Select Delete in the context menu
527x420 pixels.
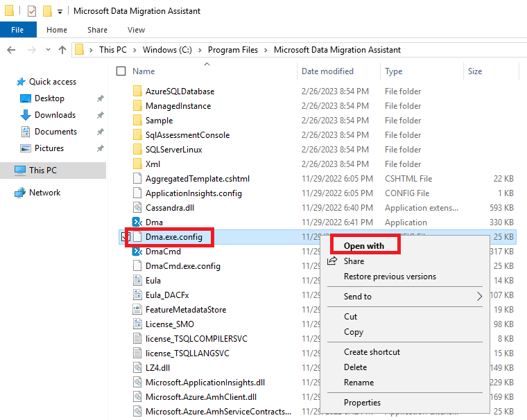click(x=355, y=367)
